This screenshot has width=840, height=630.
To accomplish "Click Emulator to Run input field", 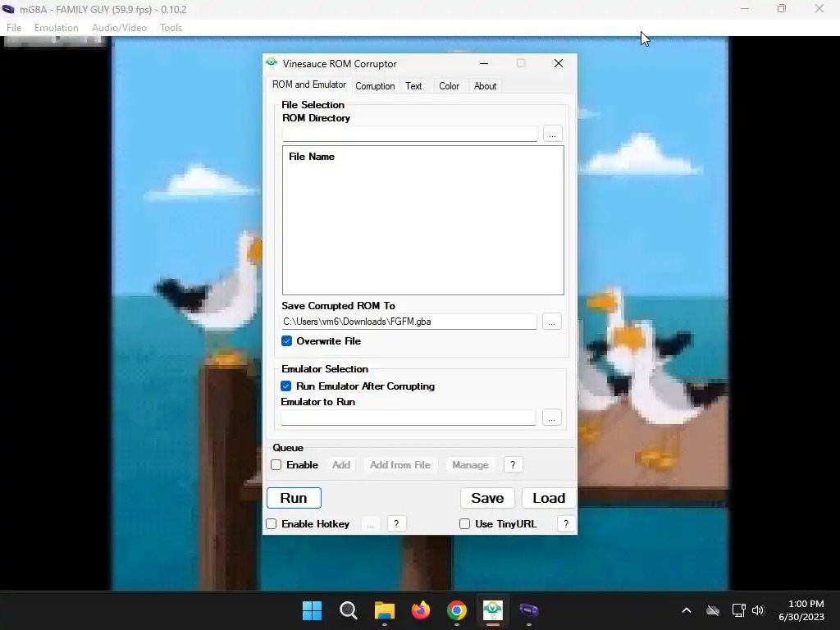I will pos(408,418).
